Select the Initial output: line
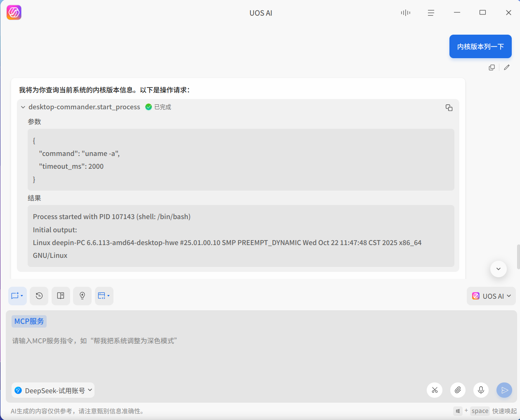The height and width of the screenshot is (420, 520). tap(55, 230)
